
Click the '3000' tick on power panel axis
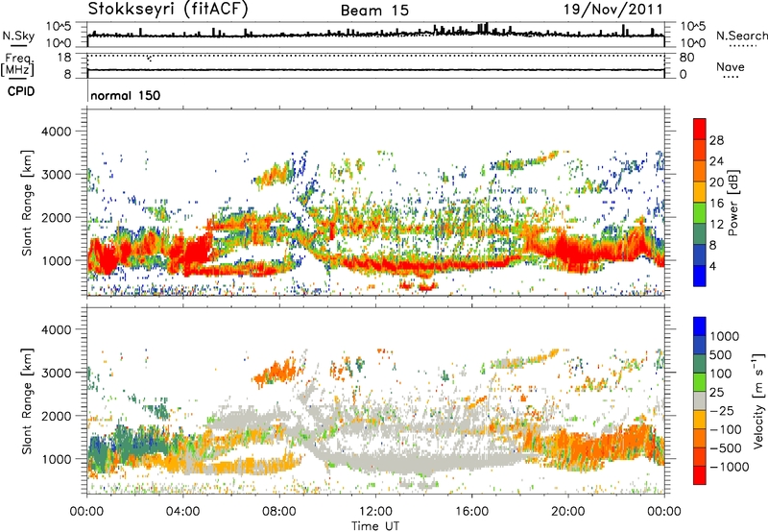click(x=56, y=175)
